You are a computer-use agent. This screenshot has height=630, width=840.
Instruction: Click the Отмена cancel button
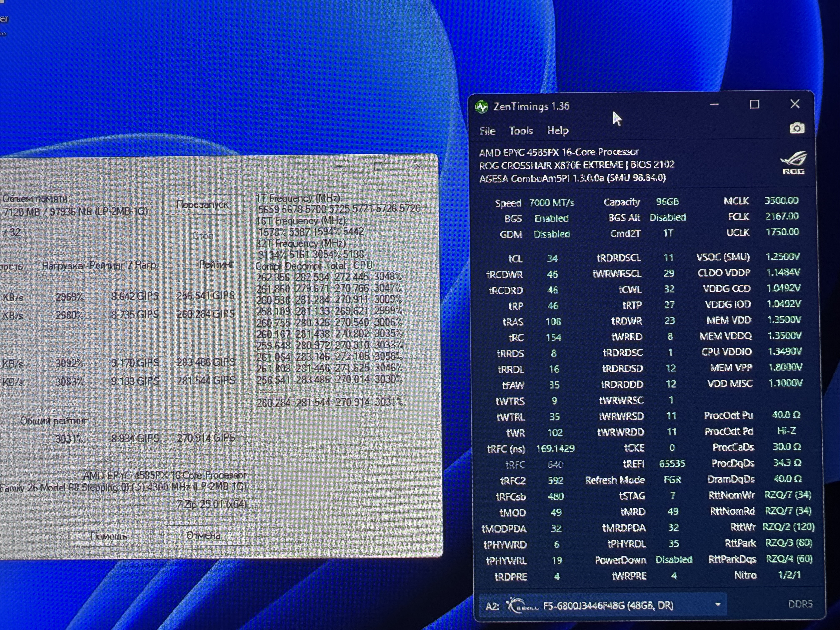pyautogui.click(x=204, y=535)
